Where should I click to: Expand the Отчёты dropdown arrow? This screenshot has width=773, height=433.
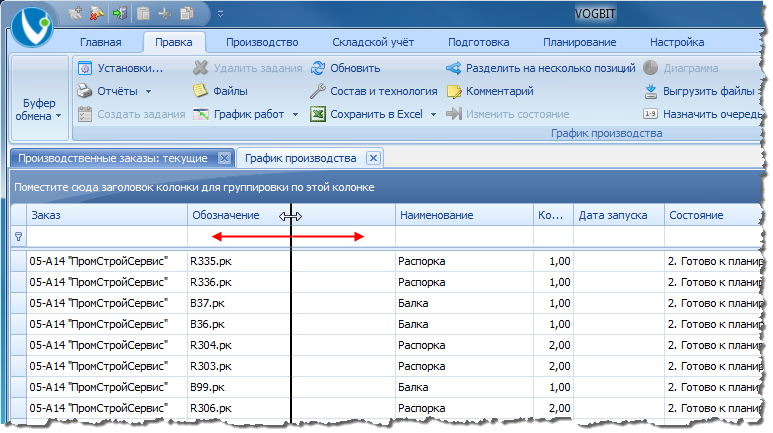[148, 92]
